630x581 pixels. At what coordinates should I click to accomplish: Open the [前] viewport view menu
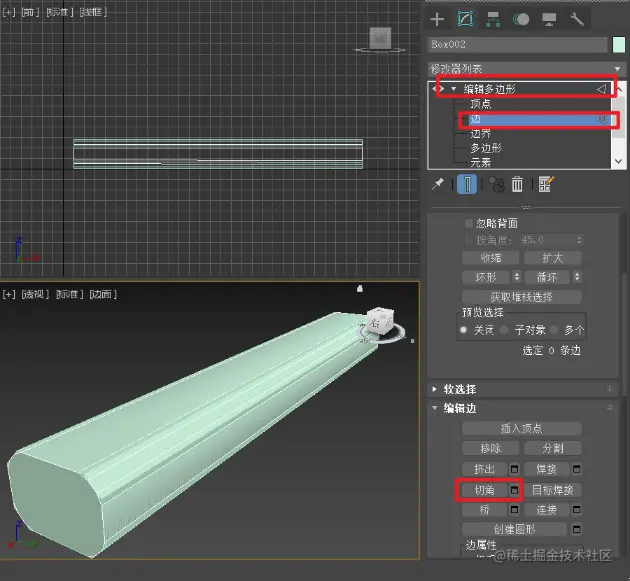pos(31,12)
